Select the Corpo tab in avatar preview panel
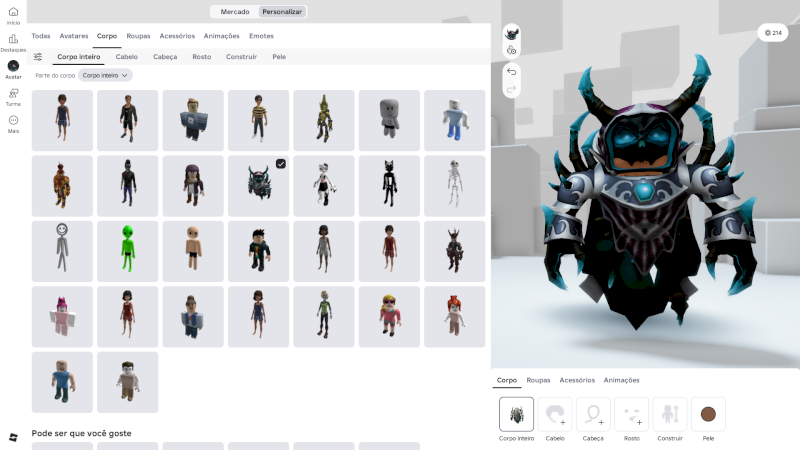 pyautogui.click(x=507, y=380)
